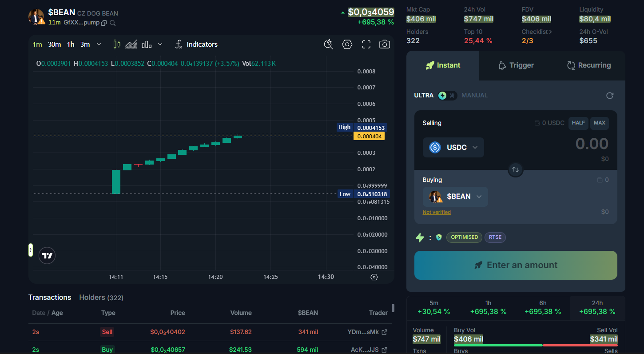The image size is (644, 354).
Task: Expand the Checklist details
Action: coord(537,32)
